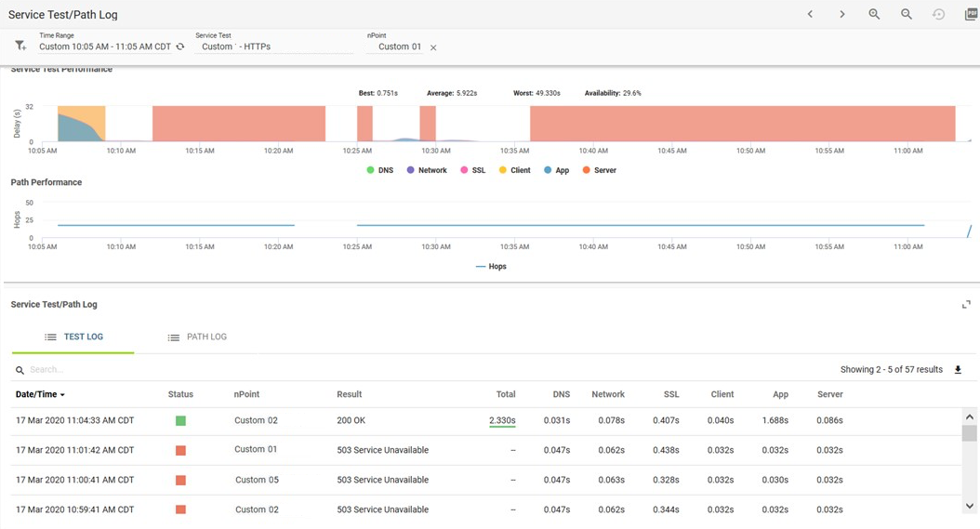Sort by Date/Time column
The image size is (980, 529).
[40, 394]
